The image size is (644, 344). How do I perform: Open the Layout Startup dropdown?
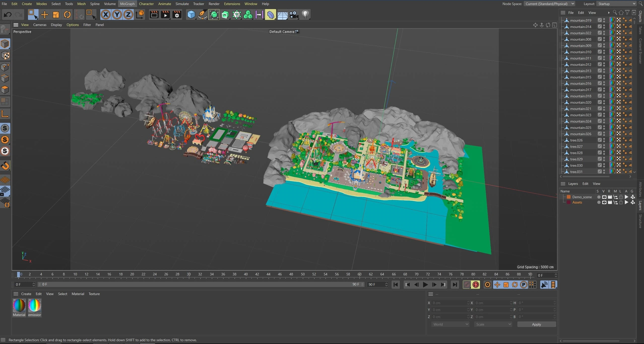(616, 4)
